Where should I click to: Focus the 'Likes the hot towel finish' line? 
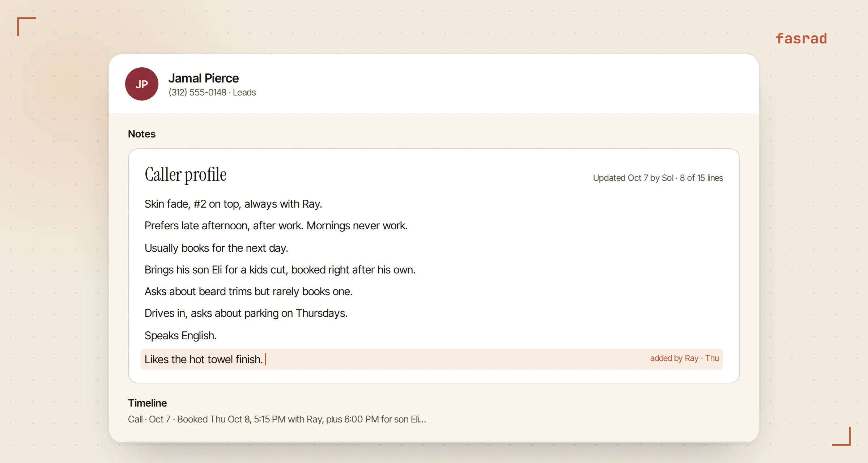432,359
